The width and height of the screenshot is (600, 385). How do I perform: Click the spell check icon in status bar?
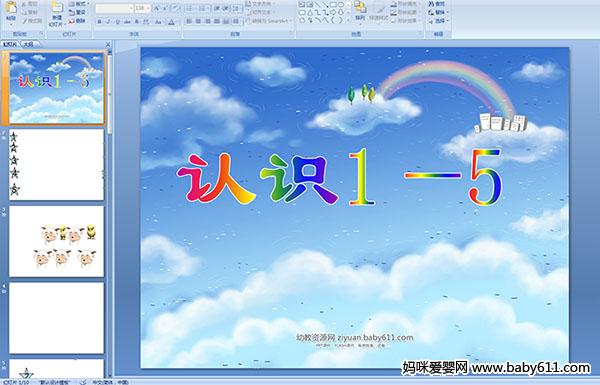click(x=83, y=382)
